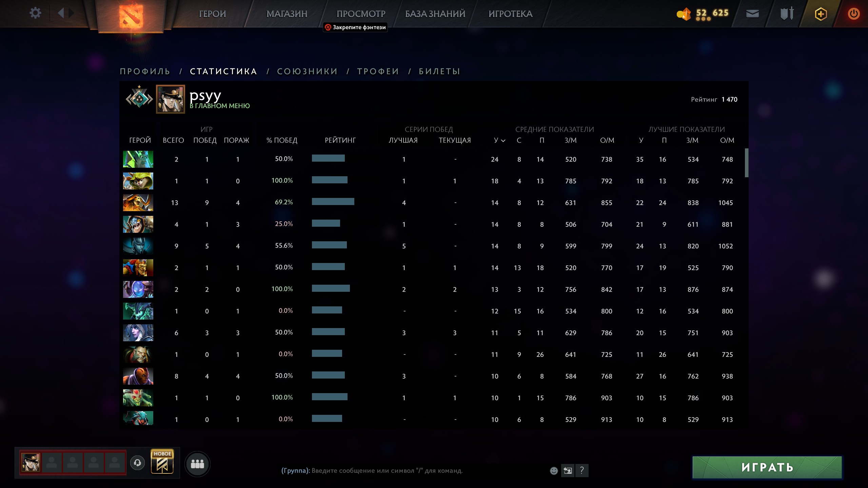
Task: Open chat help question mark
Action: [582, 470]
